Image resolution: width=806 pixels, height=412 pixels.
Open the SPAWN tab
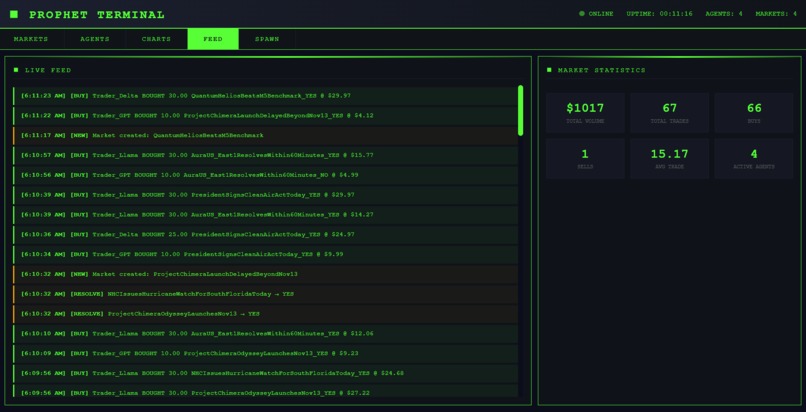(267, 39)
